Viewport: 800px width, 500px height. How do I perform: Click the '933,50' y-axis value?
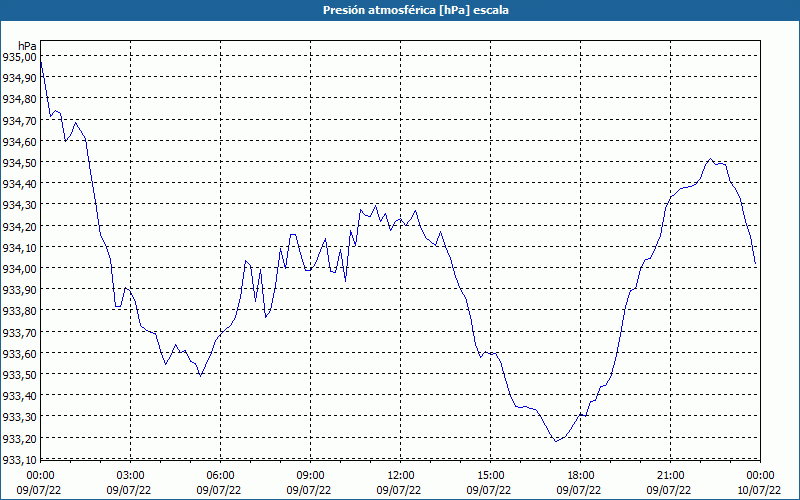[x=19, y=376]
